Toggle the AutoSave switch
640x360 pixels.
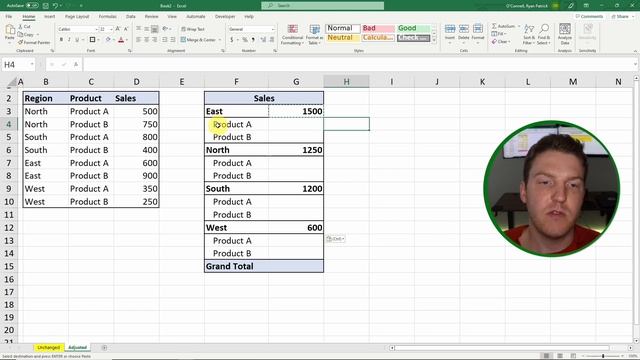point(32,6)
